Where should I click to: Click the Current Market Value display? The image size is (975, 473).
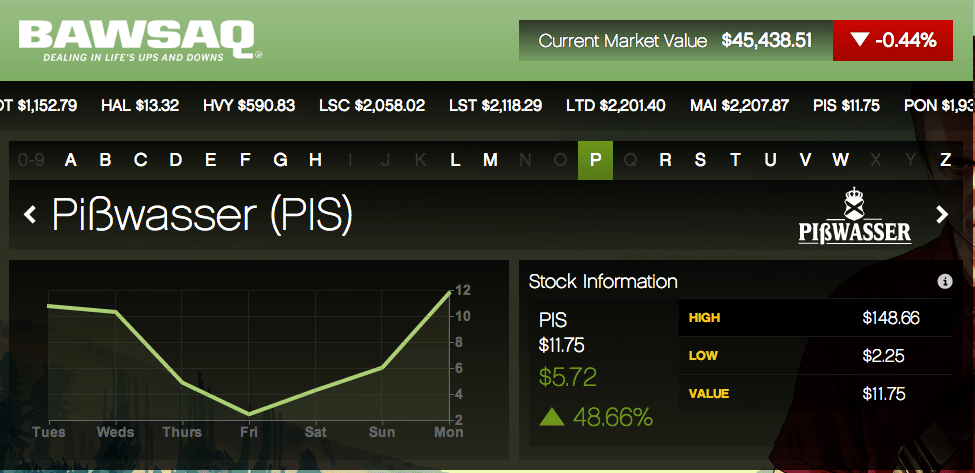(x=674, y=41)
